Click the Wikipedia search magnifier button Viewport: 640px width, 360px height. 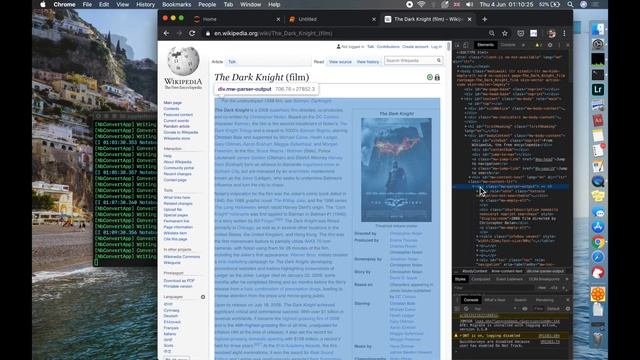coord(439,60)
